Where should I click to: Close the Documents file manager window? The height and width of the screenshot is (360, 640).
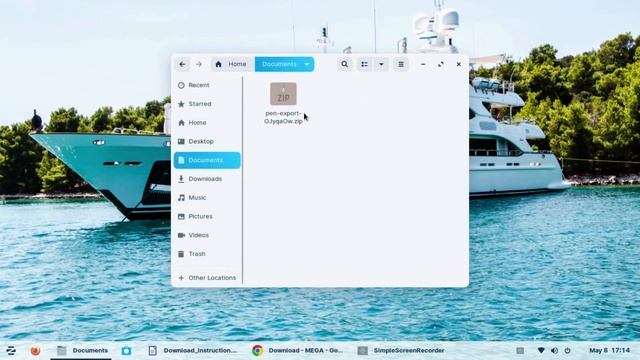459,64
